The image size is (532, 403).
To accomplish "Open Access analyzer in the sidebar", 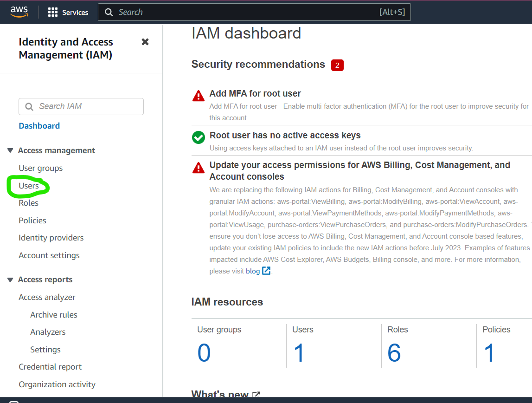I will [47, 297].
